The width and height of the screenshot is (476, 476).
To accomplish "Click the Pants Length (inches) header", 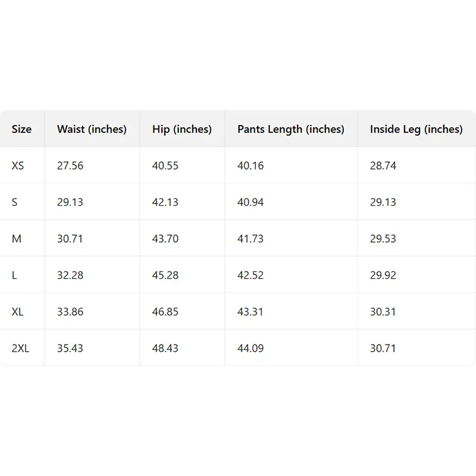I will click(x=290, y=129).
